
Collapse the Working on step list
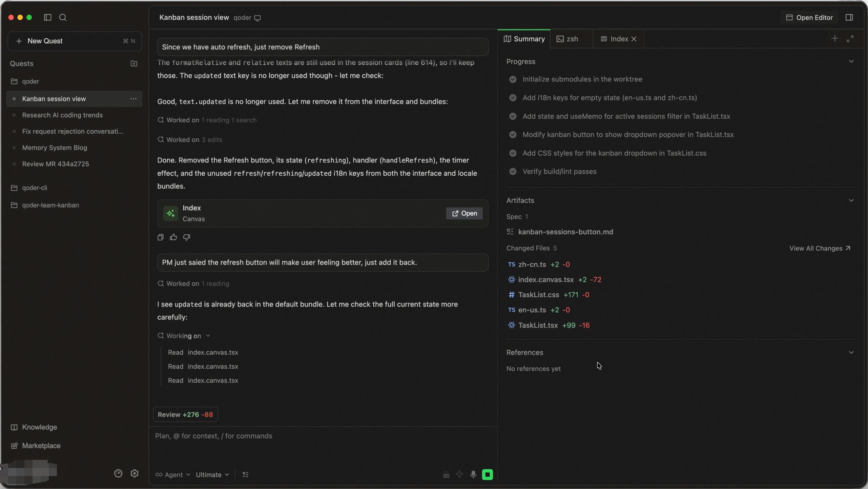point(208,336)
